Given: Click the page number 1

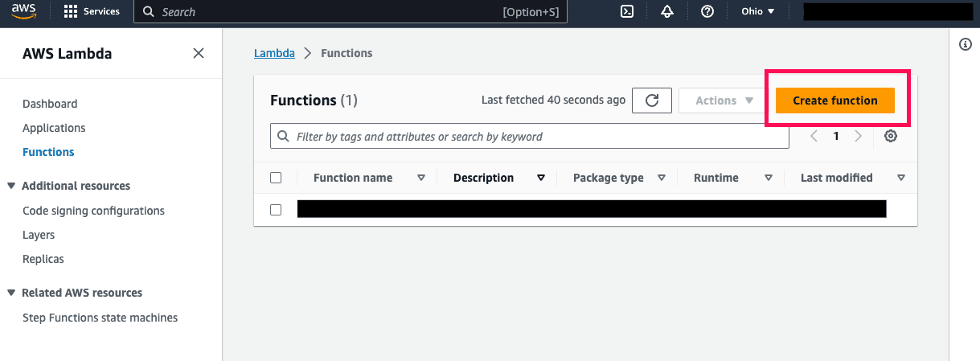Looking at the screenshot, I should pos(836,136).
